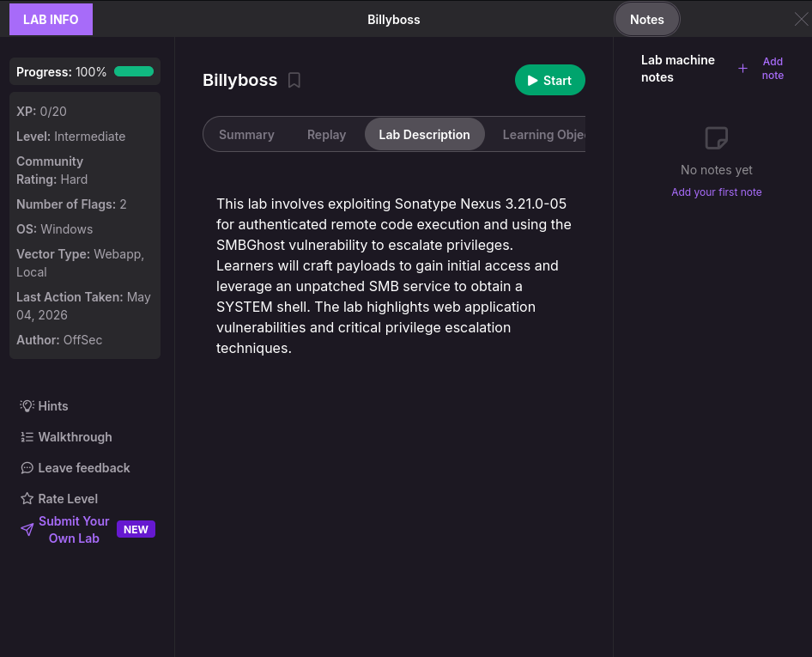The height and width of the screenshot is (657, 812).
Task: Click the purple NEW badge
Action: click(136, 530)
